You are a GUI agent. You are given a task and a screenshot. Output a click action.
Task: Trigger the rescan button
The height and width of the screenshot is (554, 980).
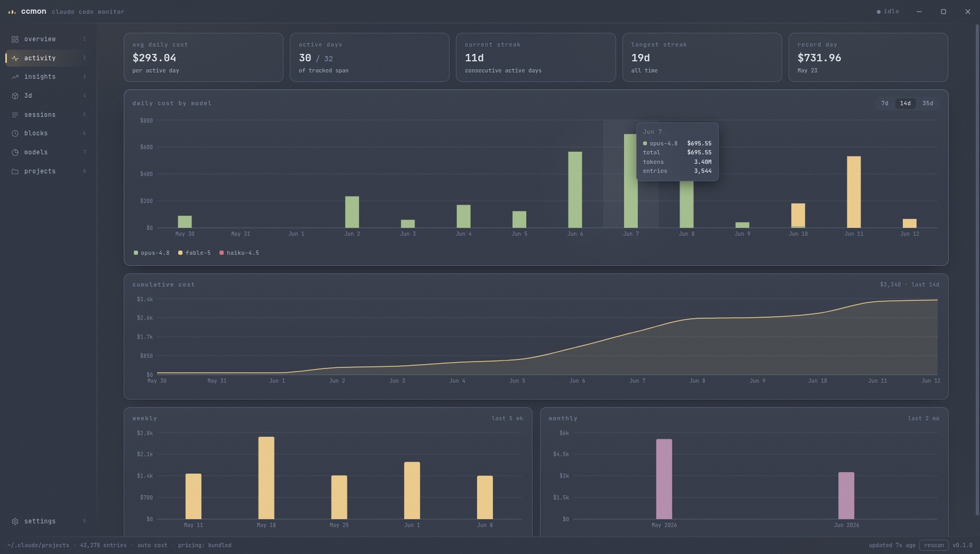click(933, 546)
